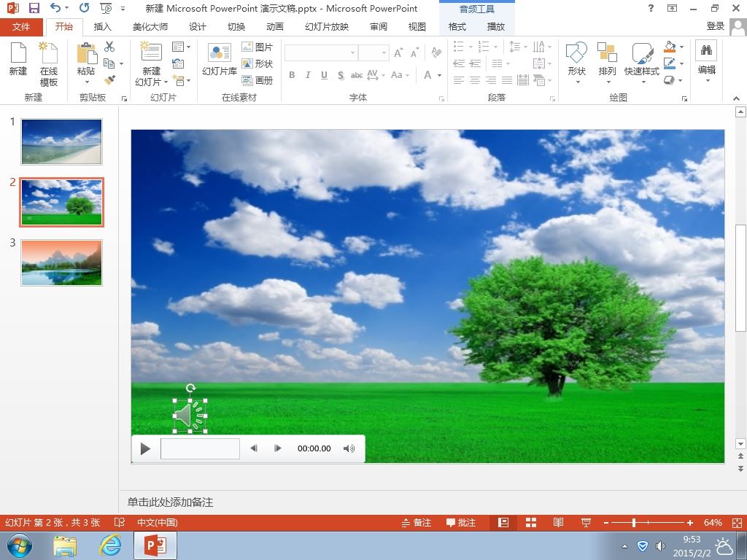747x560 pixels.
Task: Toggle Bold formatting
Action: pos(292,75)
